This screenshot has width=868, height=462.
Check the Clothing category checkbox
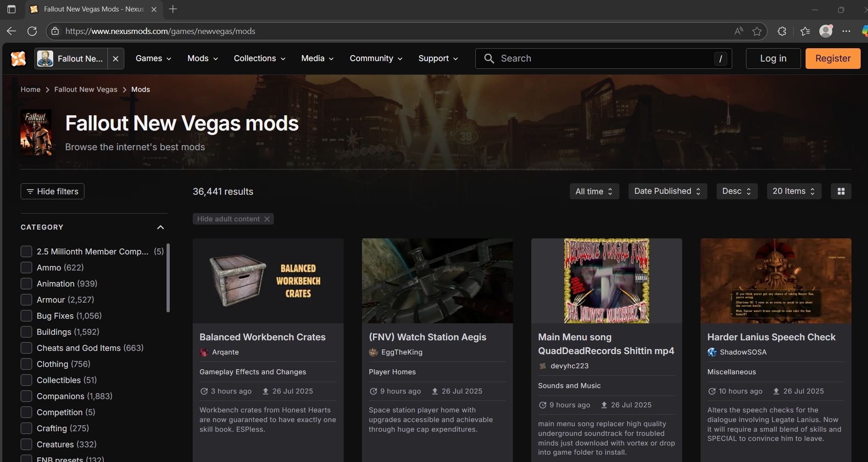pos(26,364)
